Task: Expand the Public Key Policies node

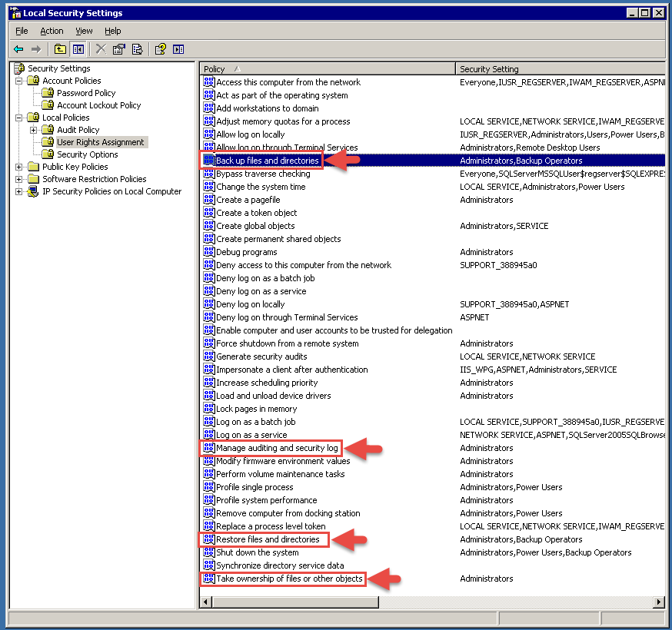Action: pos(21,167)
